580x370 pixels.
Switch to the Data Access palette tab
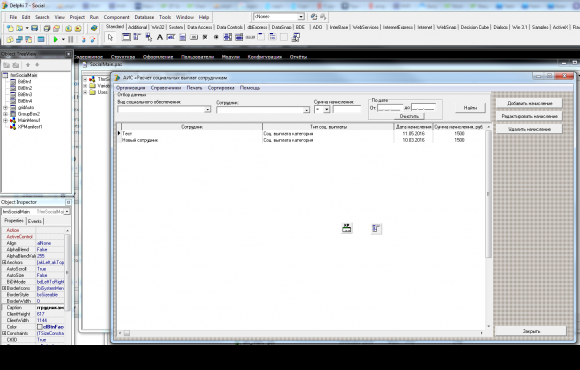point(199,27)
